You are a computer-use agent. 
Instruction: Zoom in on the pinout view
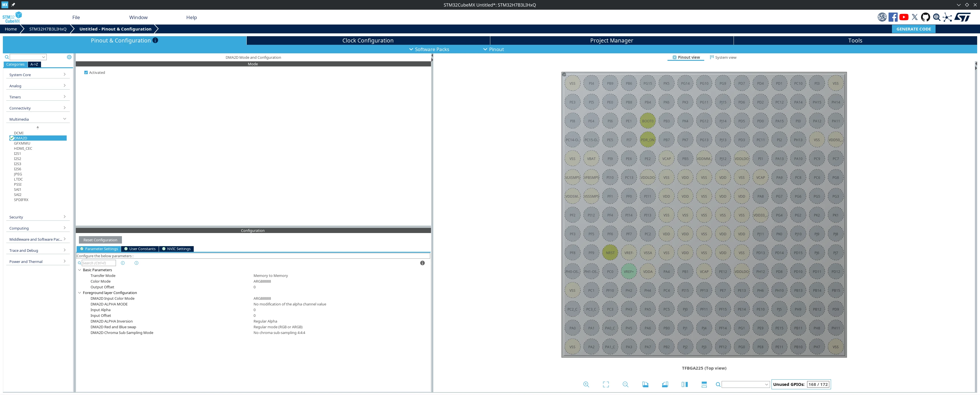[586, 384]
